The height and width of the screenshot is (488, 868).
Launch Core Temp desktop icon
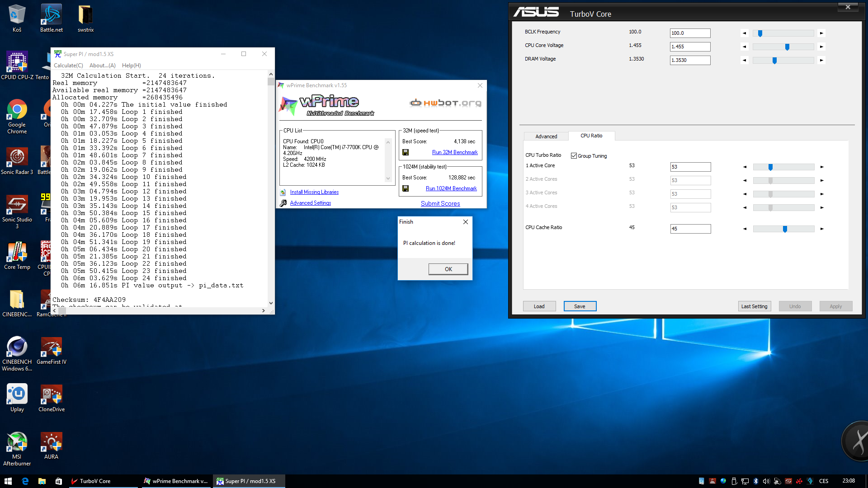coord(17,256)
